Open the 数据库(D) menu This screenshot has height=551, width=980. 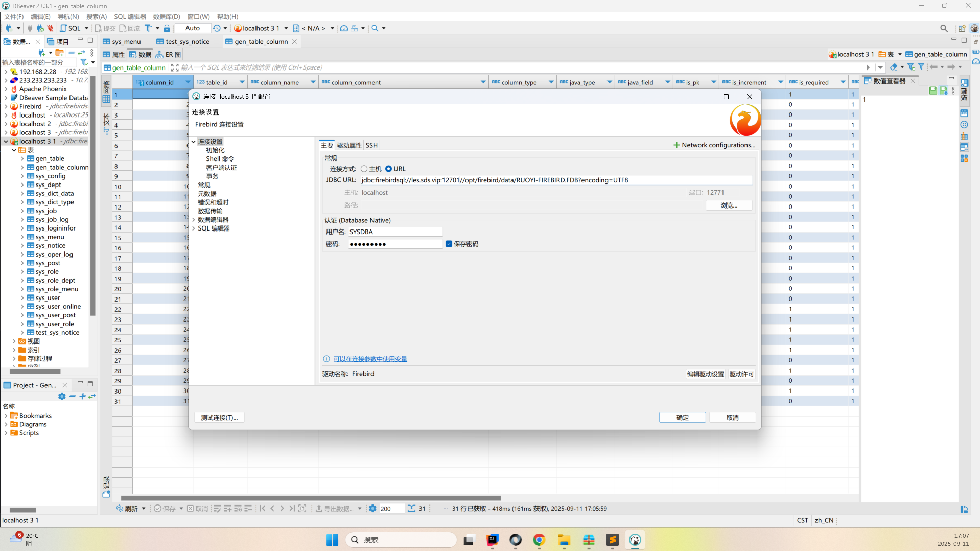(x=167, y=17)
